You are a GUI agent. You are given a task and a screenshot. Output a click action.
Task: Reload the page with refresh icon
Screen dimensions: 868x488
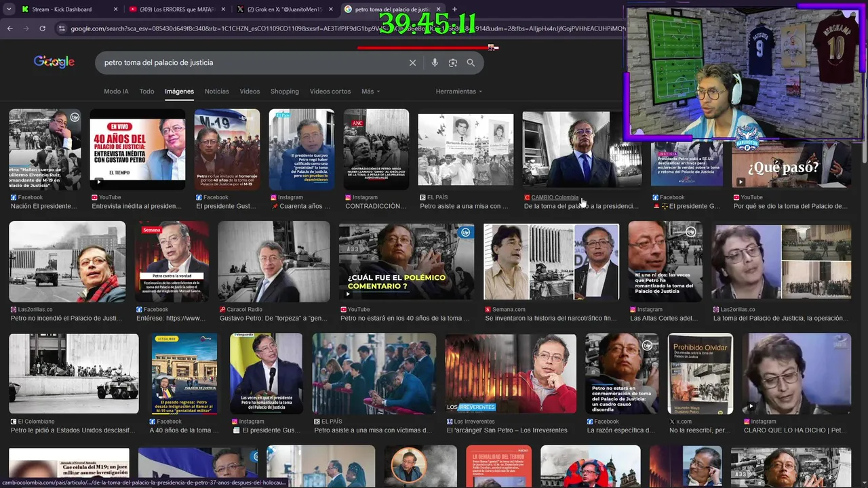click(42, 28)
